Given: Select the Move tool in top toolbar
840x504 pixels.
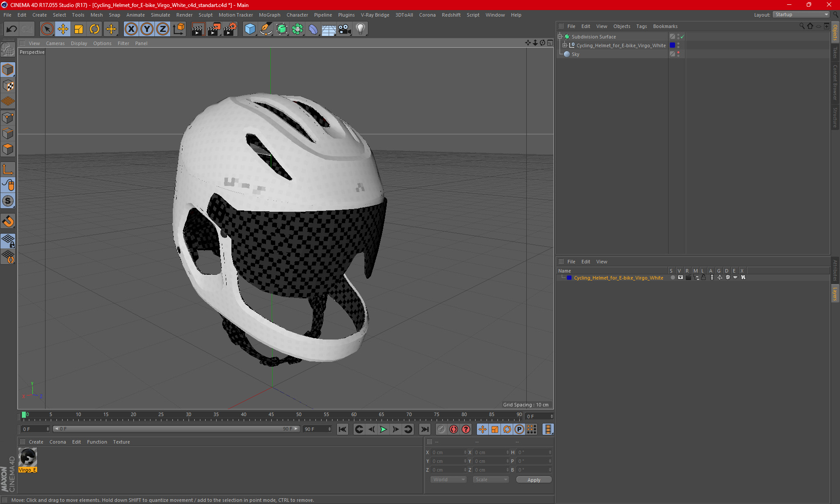Looking at the screenshot, I should coord(63,29).
